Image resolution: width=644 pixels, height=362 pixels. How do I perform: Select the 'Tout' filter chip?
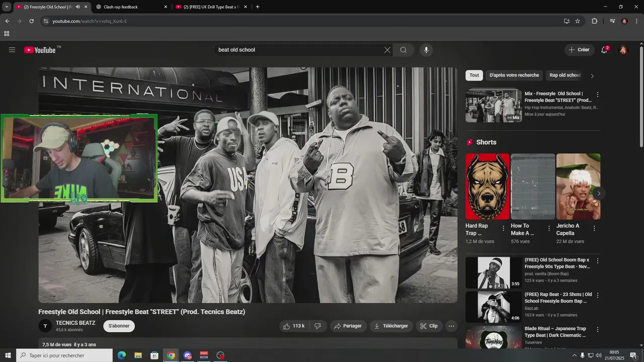[474, 75]
